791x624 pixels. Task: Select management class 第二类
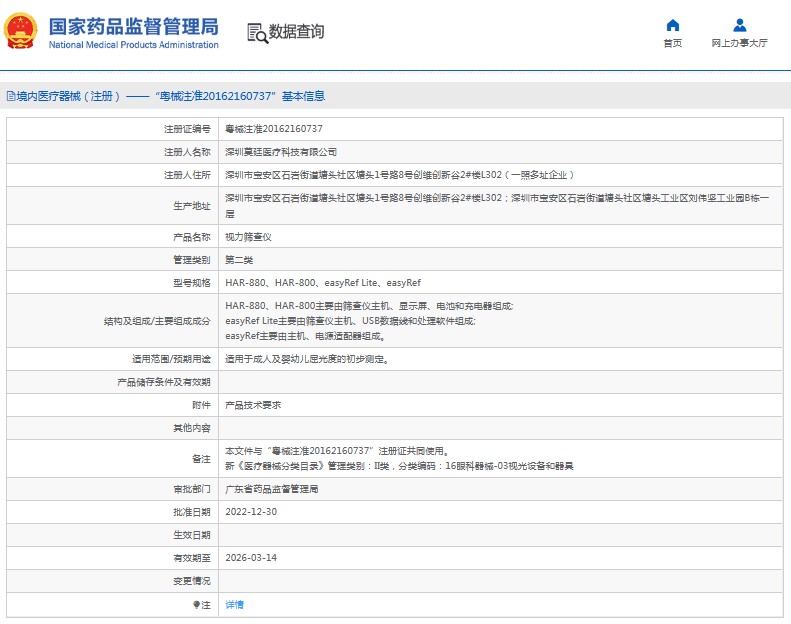[239, 260]
